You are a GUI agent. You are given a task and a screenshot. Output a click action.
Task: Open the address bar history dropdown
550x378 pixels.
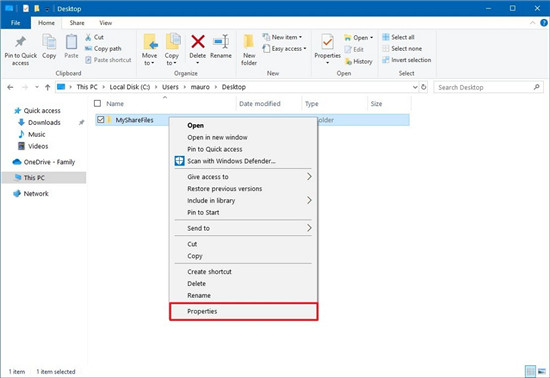415,87
